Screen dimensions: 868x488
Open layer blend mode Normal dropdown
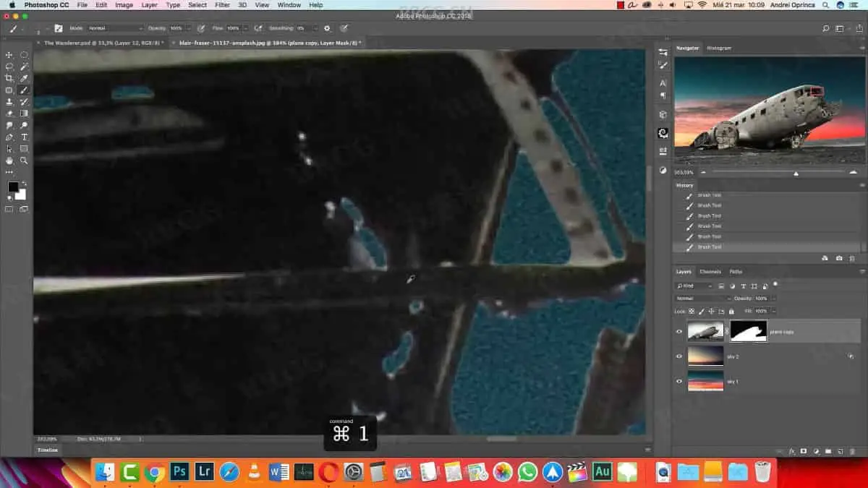click(703, 298)
